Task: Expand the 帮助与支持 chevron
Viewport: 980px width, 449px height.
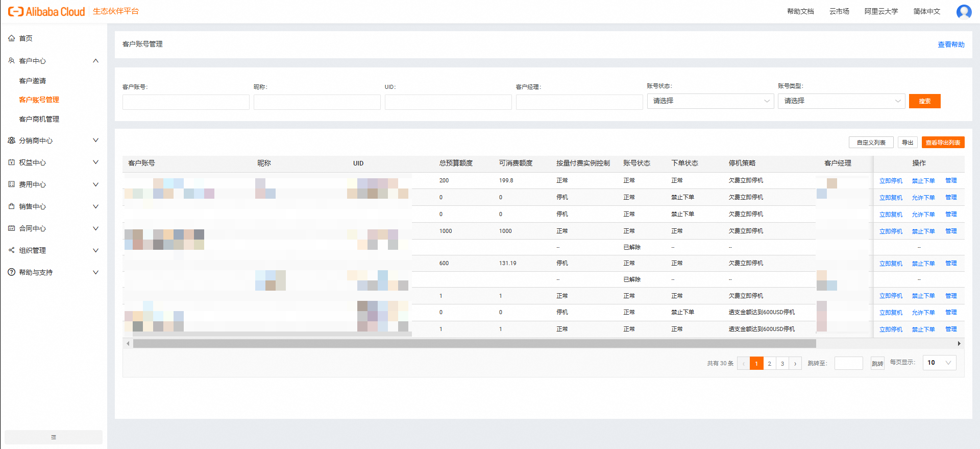Action: [x=95, y=272]
